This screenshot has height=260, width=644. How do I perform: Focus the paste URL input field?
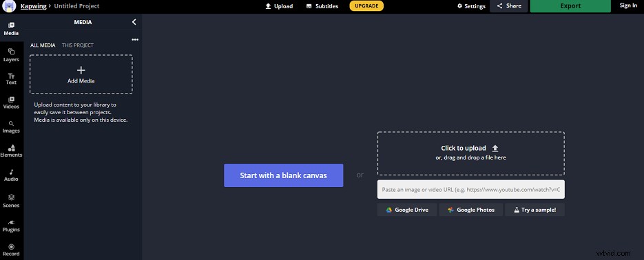tap(470, 189)
